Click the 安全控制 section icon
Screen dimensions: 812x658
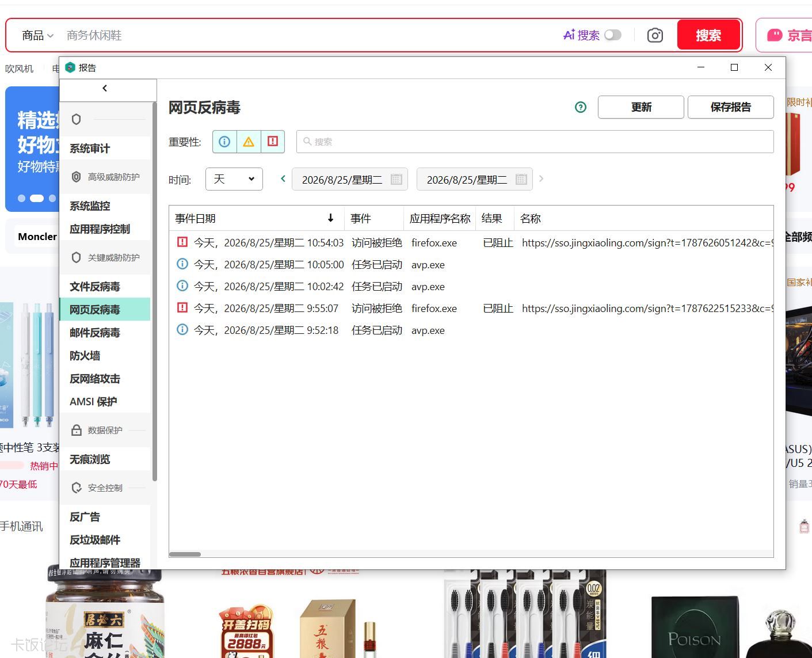(x=76, y=488)
